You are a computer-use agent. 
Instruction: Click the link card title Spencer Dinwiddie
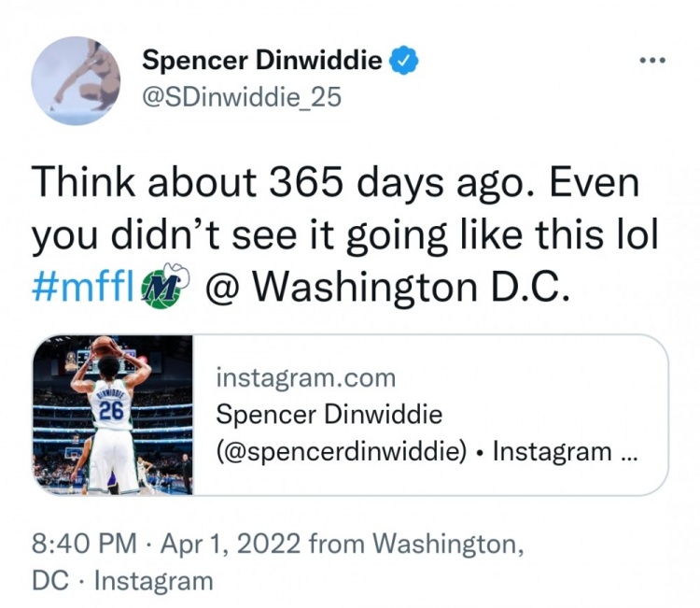click(x=329, y=414)
